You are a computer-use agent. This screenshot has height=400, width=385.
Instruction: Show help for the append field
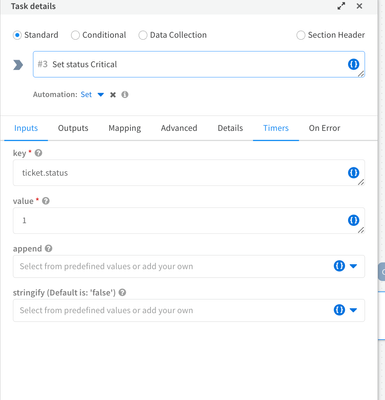point(48,249)
